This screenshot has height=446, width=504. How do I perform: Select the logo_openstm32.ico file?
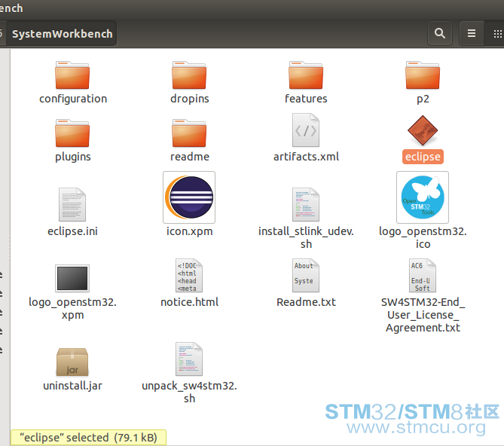coord(423,197)
